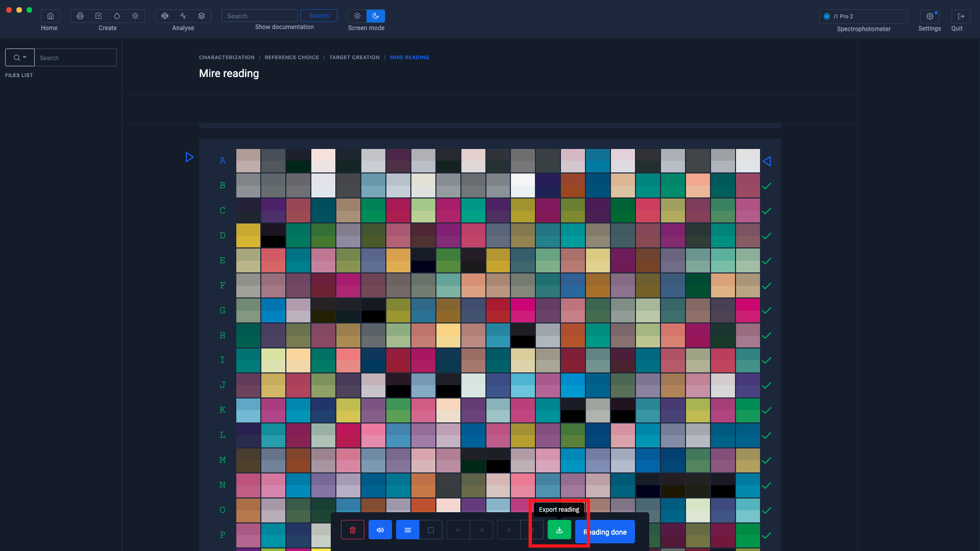The width and height of the screenshot is (980, 551).
Task: Click the Quit label
Action: 957,29
